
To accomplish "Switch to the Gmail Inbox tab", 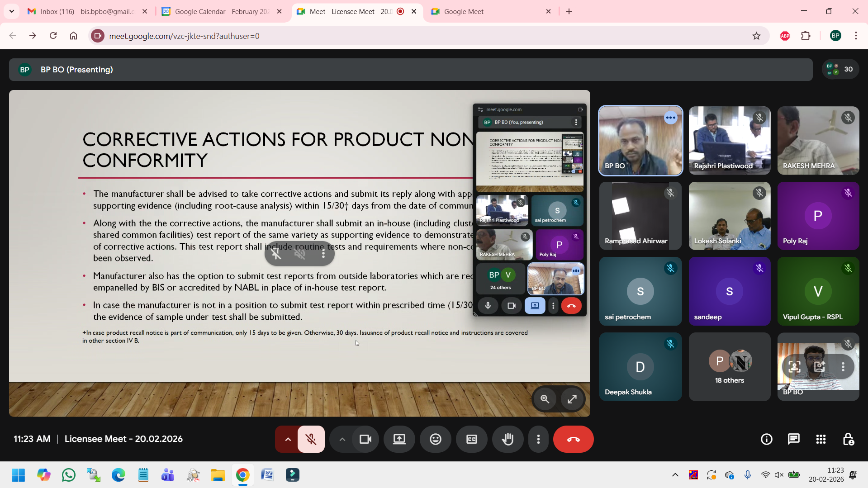I will coord(87,11).
